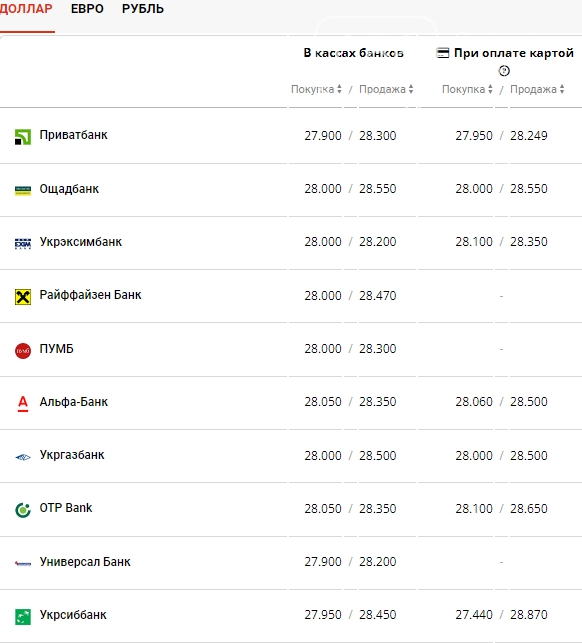Select the ДОЛЛАР currency tab
Image resolution: width=582 pixels, height=643 pixels.
pyautogui.click(x=26, y=9)
